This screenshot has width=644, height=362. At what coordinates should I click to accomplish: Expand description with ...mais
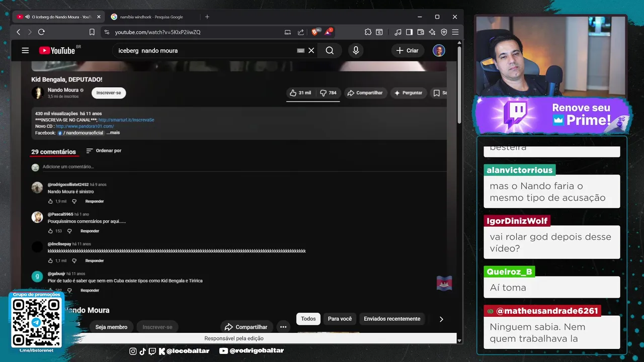[113, 133]
